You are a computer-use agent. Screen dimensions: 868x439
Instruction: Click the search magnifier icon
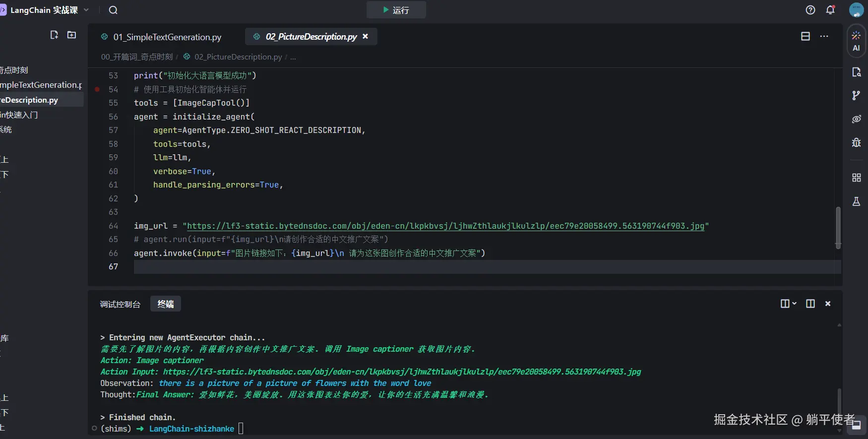tap(113, 10)
